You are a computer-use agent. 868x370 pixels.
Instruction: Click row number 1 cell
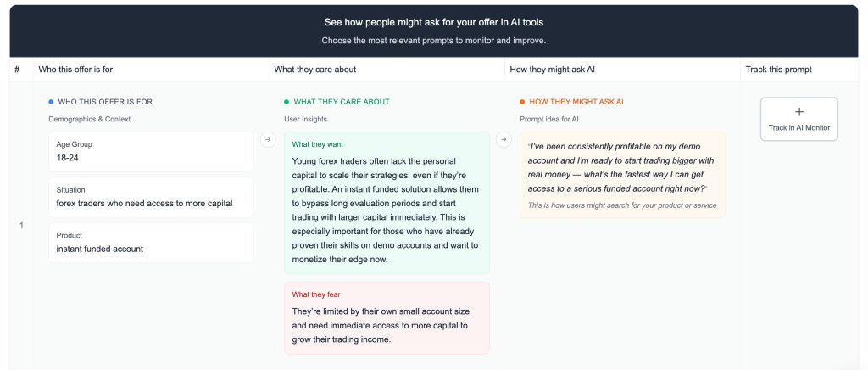21,225
